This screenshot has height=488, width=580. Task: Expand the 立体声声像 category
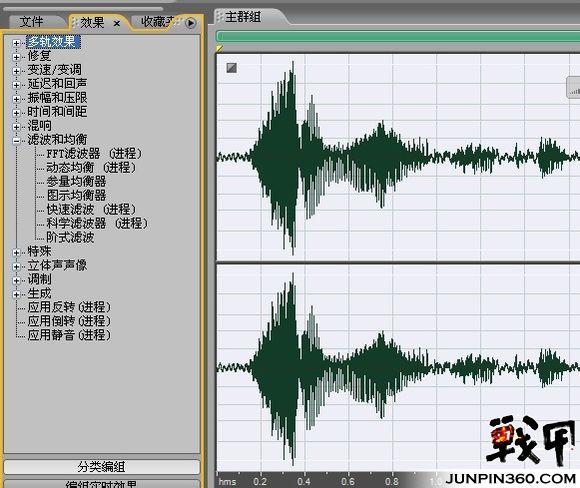[x=16, y=266]
